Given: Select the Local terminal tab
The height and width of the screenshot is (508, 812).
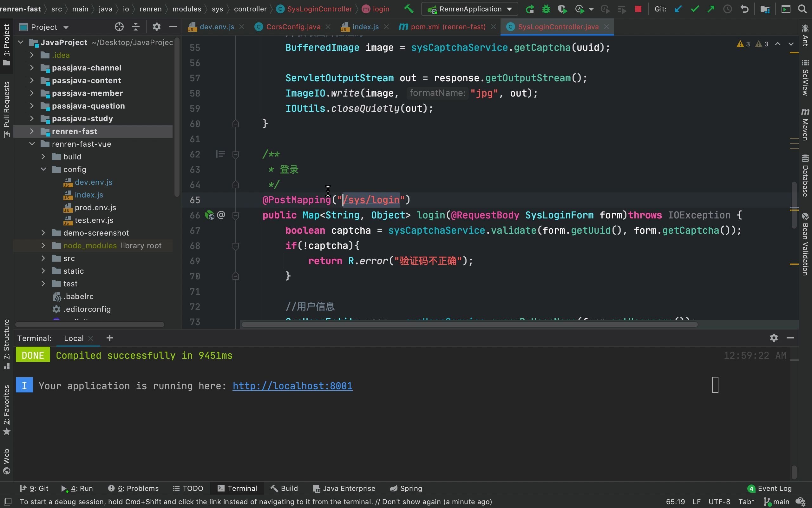Looking at the screenshot, I should pos(74,338).
